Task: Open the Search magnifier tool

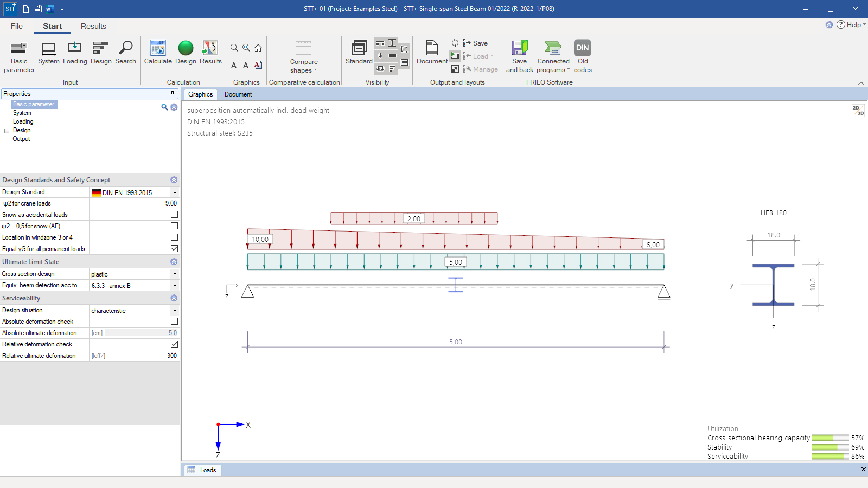Action: pyautogui.click(x=125, y=53)
